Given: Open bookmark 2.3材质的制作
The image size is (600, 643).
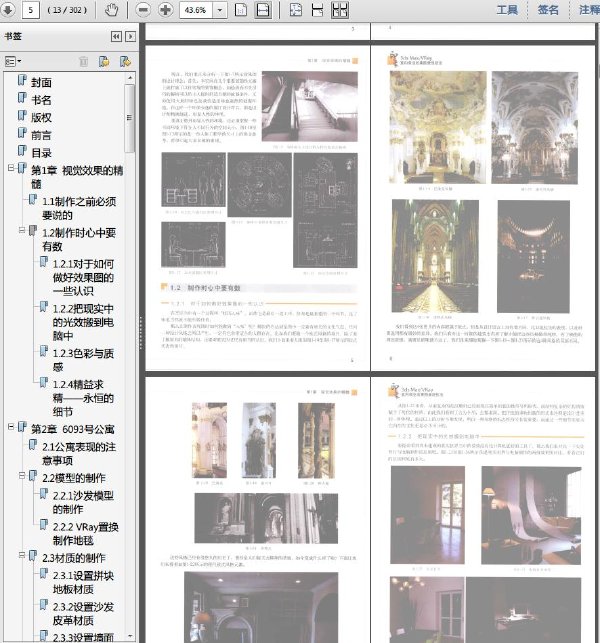Looking at the screenshot, I should (74, 558).
